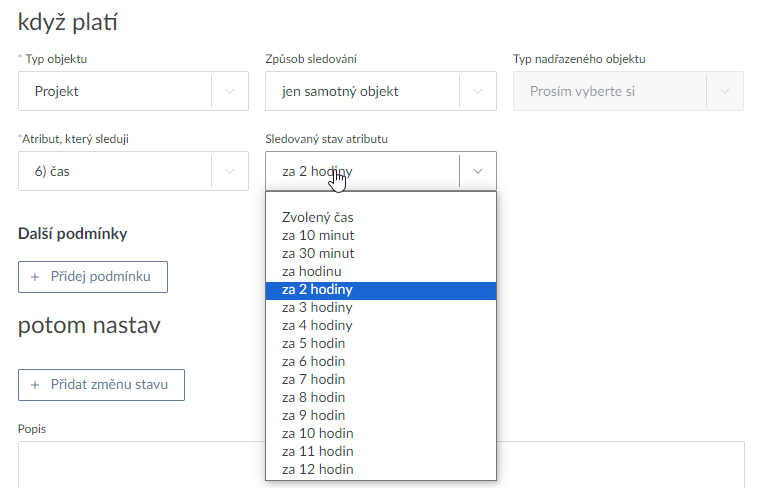Image resolution: width=764 pixels, height=488 pixels.
Task: Open the Atribut, který sleduji dropdown arrow
Action: pyautogui.click(x=230, y=171)
